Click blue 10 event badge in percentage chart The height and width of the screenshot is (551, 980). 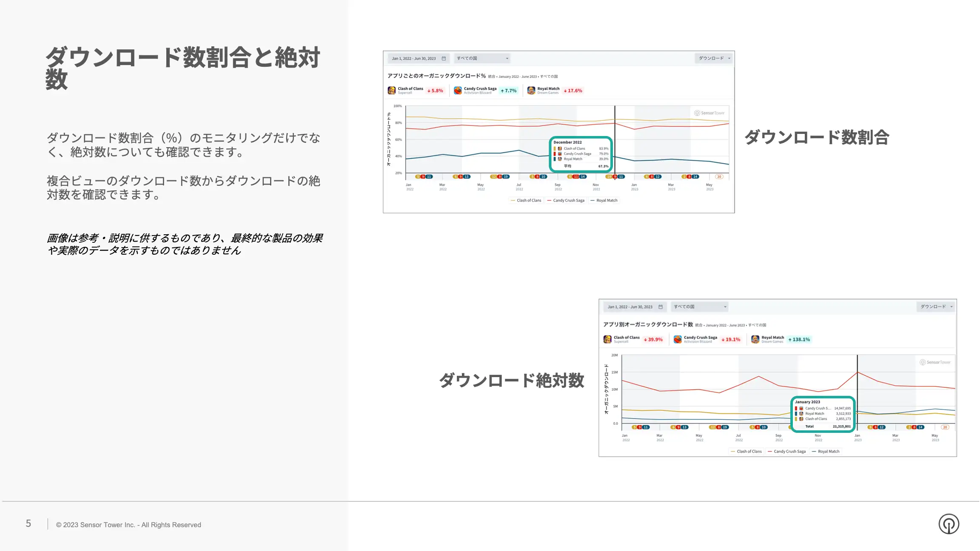pyautogui.click(x=543, y=177)
